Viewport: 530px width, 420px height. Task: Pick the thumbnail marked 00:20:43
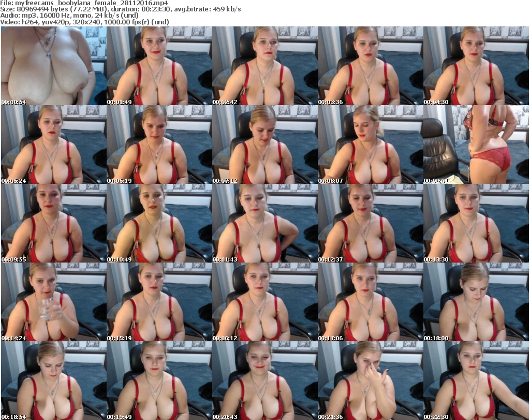[264, 381]
